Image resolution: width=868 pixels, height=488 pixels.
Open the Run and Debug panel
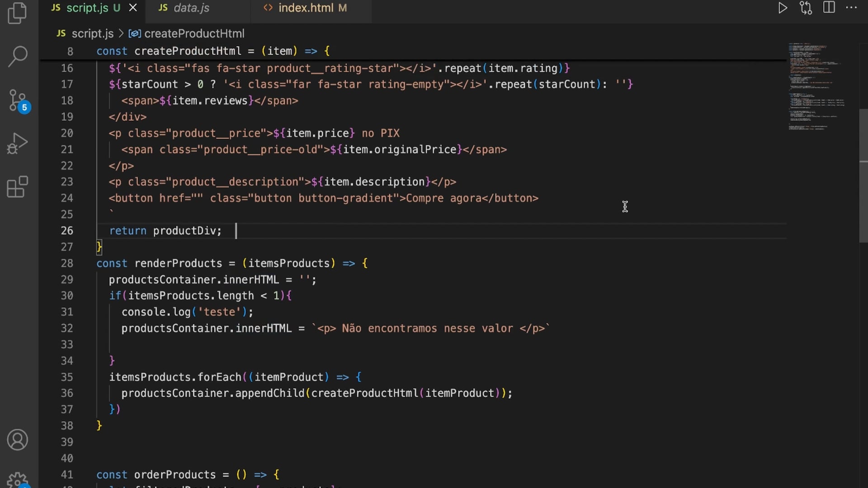(x=18, y=144)
